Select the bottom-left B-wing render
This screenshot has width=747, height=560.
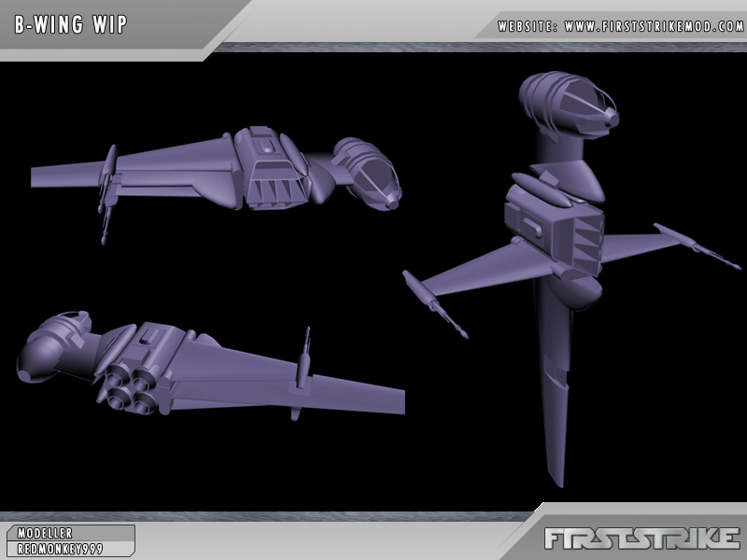(x=205, y=369)
